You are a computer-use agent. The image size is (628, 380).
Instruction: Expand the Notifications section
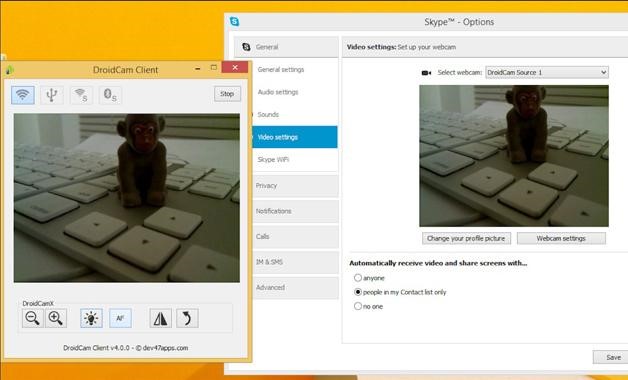click(296, 211)
